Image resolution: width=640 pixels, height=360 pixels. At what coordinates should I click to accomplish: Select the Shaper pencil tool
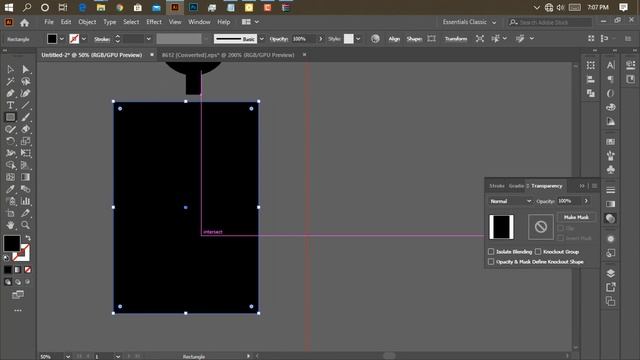10,129
